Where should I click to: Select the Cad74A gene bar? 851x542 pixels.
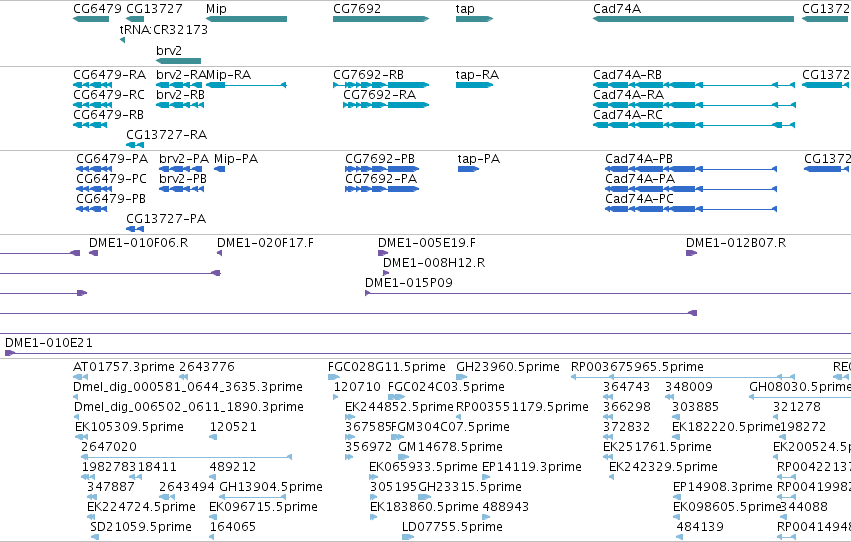tap(693, 19)
